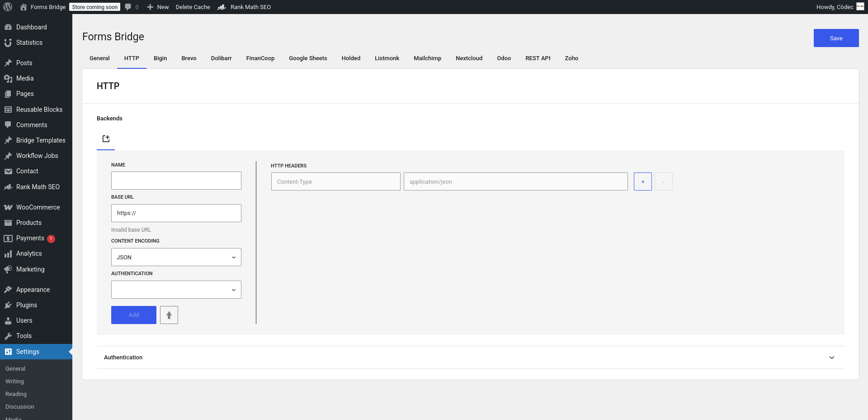Open Posts from the sidebar
The height and width of the screenshot is (420, 868).
pos(36,63)
